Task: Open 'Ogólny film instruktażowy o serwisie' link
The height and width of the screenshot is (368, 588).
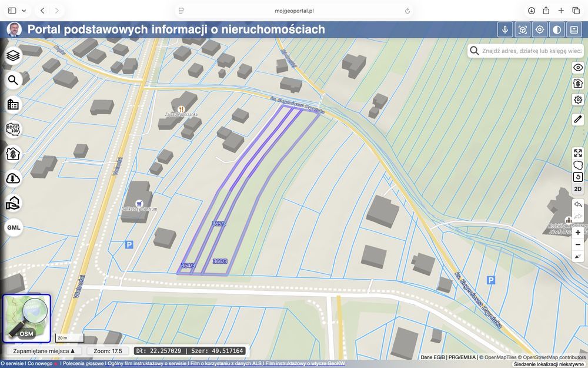Action: pos(147,363)
